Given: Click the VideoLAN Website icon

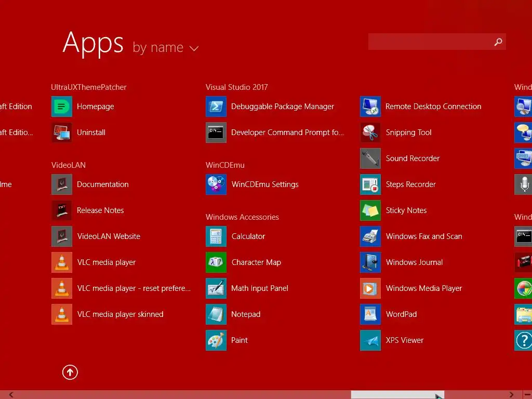Looking at the screenshot, I should coord(62,236).
